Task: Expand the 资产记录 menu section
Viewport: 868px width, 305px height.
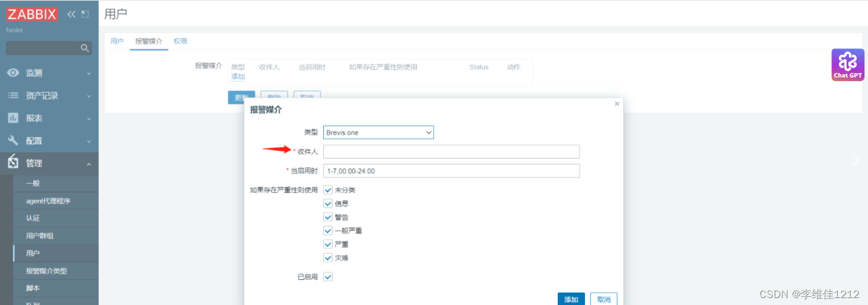Action: tap(89, 96)
